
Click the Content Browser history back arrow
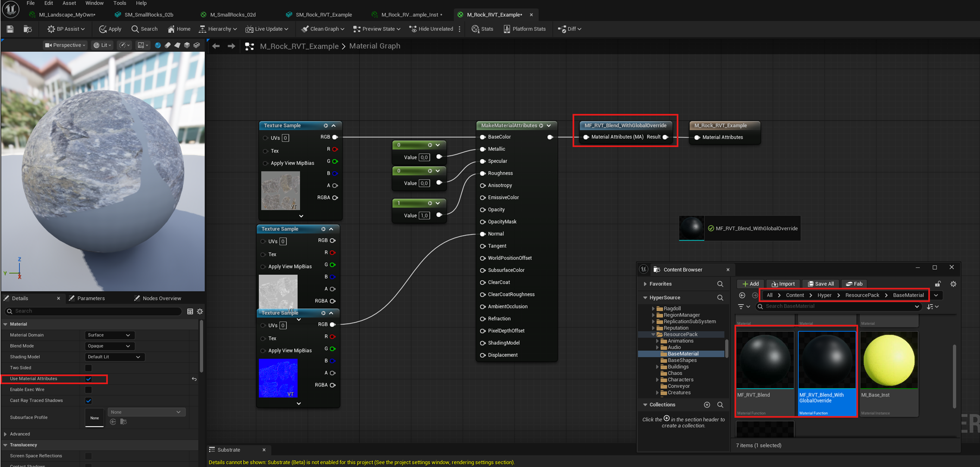[742, 295]
